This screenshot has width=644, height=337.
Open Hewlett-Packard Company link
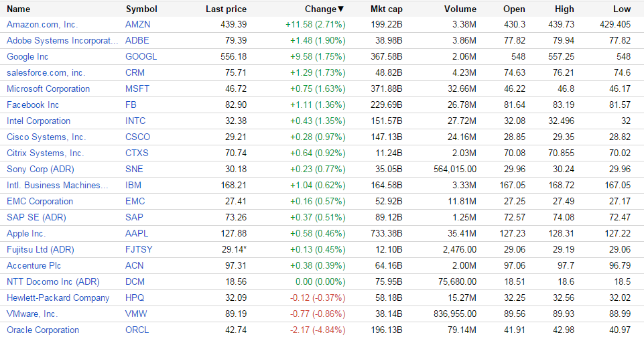(x=58, y=297)
